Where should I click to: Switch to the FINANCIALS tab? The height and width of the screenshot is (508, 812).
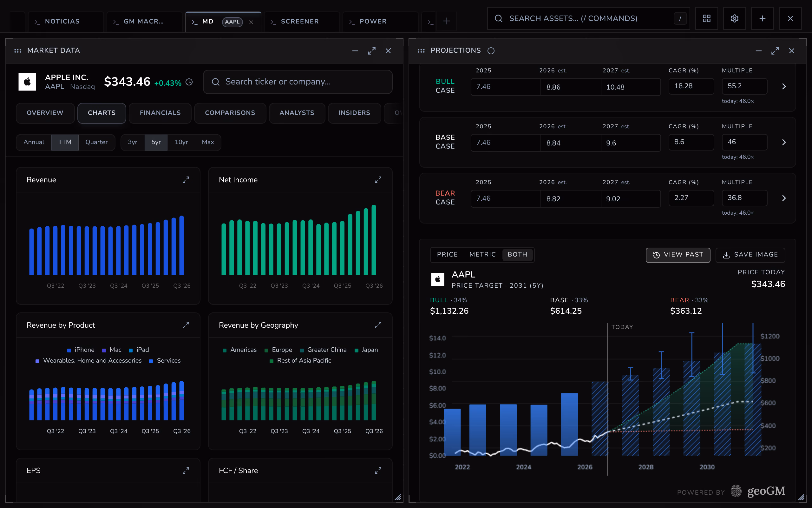(x=160, y=113)
